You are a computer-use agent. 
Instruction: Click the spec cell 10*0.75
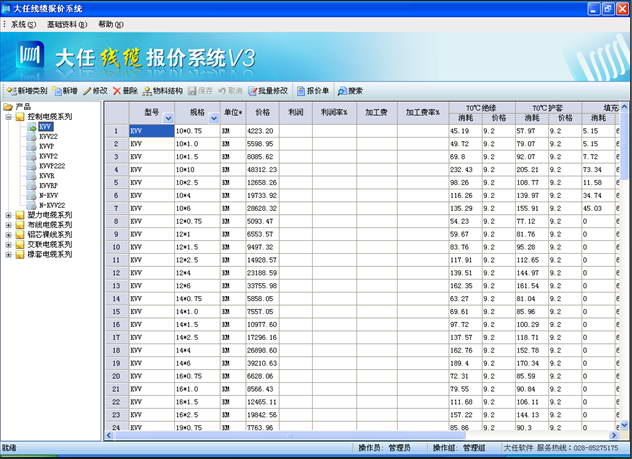click(197, 131)
